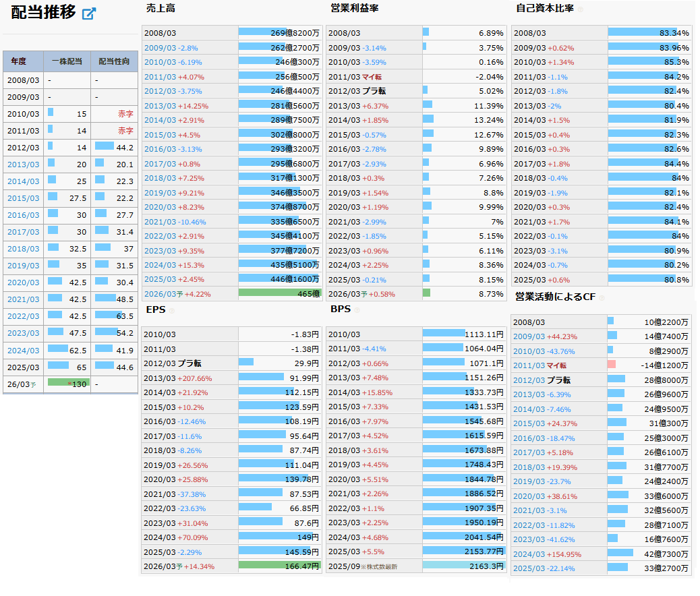Click the 配当推移 heading text
Screen dimensions: 700x596
pyautogui.click(x=43, y=13)
